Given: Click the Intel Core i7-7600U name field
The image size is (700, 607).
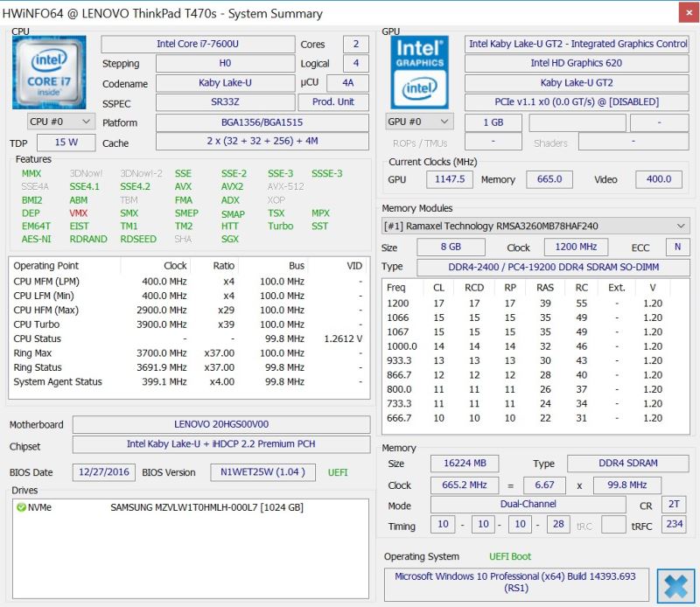Looking at the screenshot, I should (198, 44).
